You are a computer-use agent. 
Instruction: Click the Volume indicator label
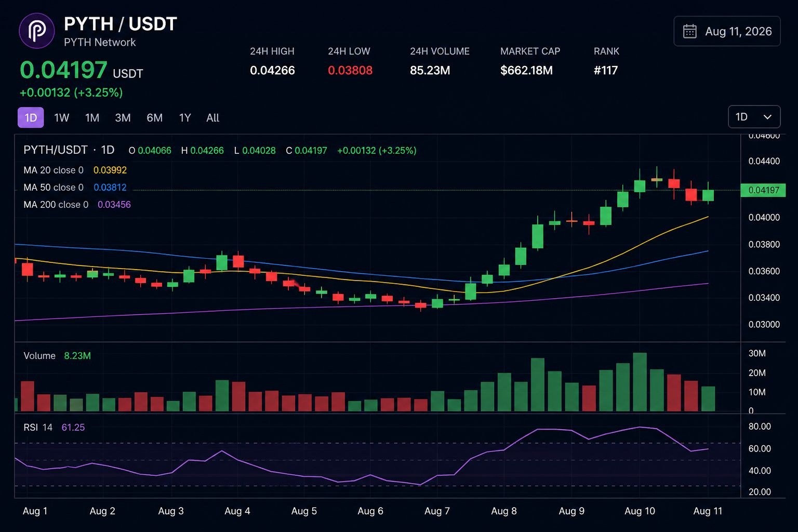[x=39, y=356]
